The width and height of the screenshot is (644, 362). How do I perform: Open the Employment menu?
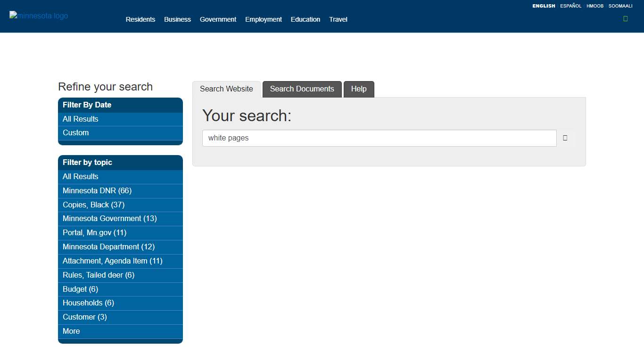tap(263, 19)
